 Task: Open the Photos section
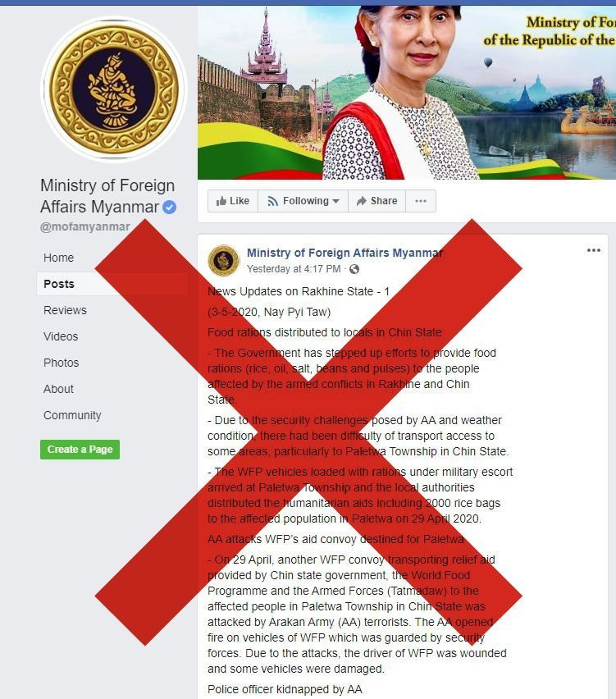click(x=61, y=363)
